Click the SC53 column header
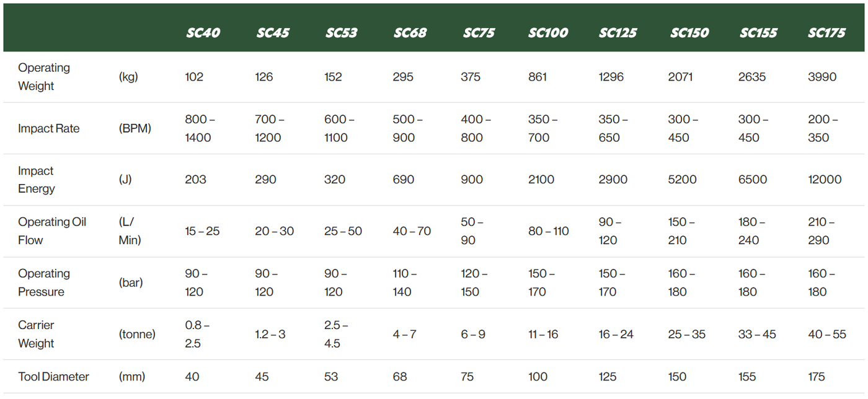868x399 pixels. tap(342, 33)
